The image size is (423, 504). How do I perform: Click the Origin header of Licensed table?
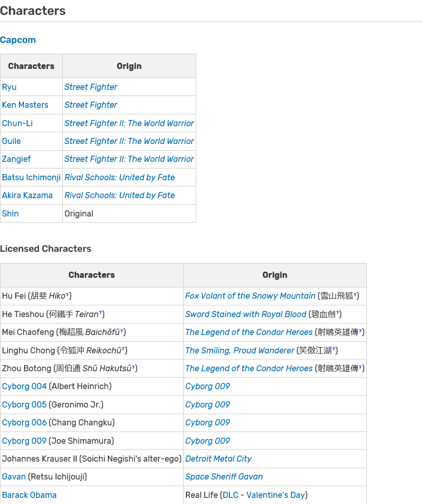pyautogui.click(x=275, y=275)
